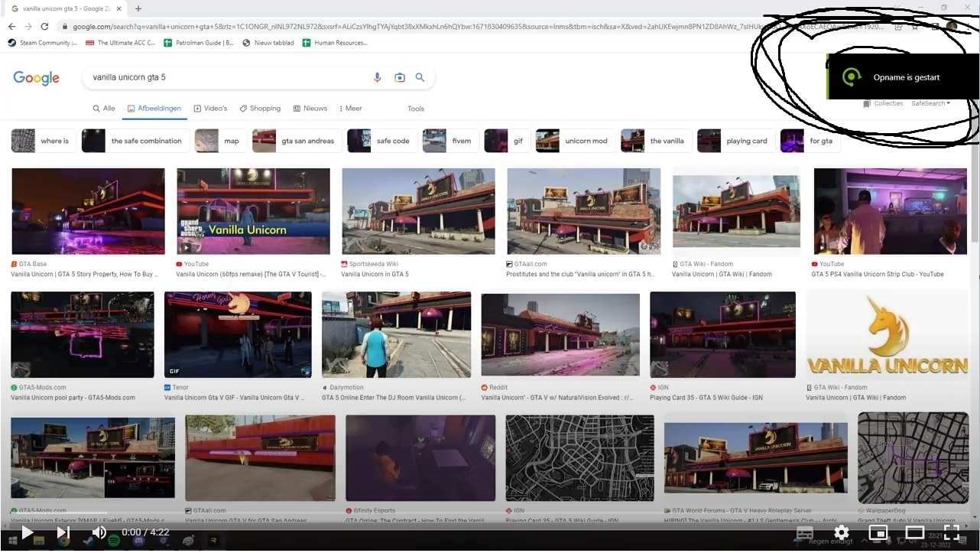Switch video to miniplayer mode
Screen dimensions: 980x553
878,532
